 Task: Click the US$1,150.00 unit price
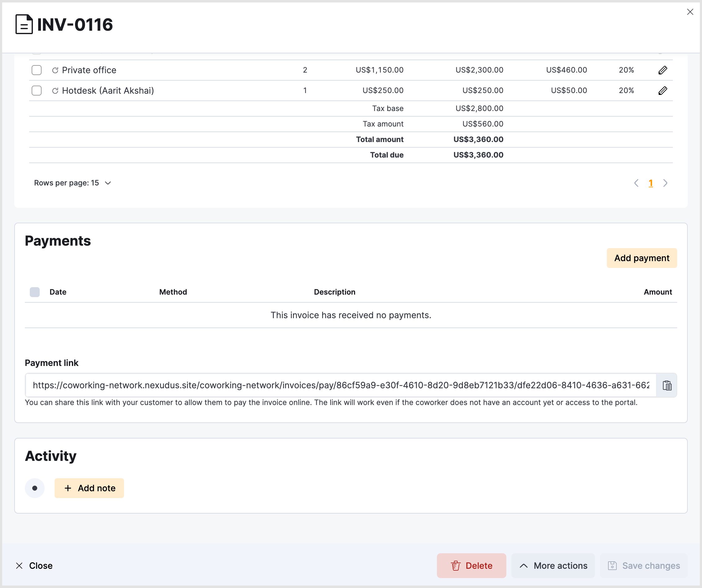point(380,70)
